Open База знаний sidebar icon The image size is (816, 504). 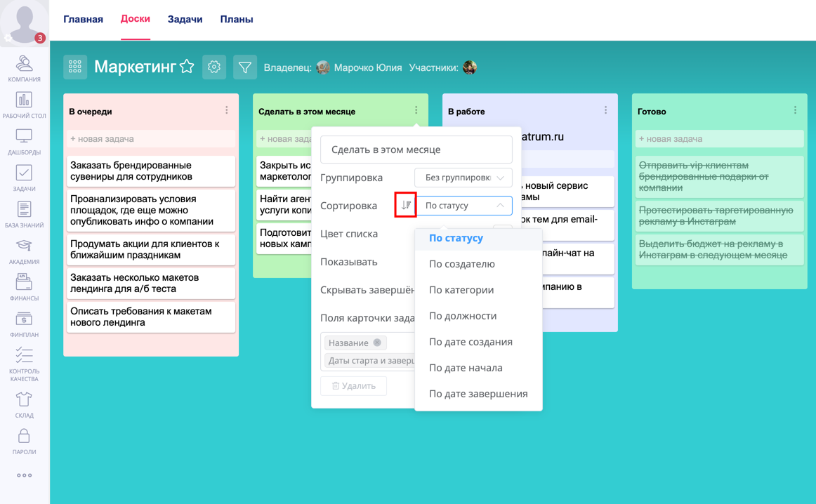pyautogui.click(x=24, y=214)
